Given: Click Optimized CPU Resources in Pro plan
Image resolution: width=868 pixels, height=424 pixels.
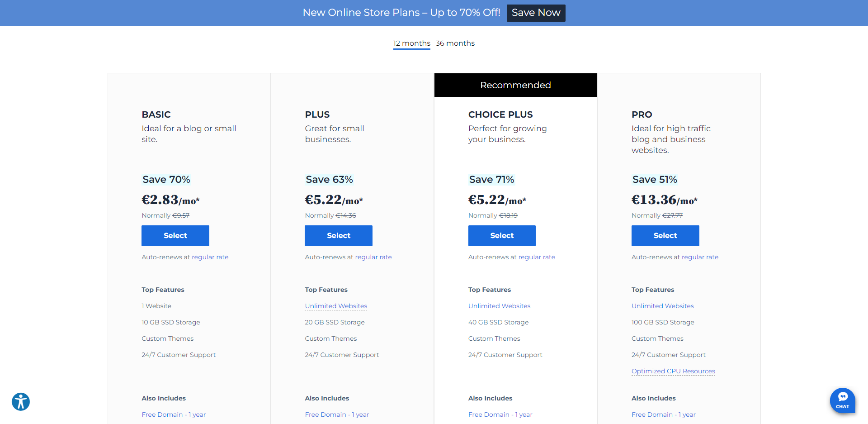Looking at the screenshot, I should coord(673,371).
